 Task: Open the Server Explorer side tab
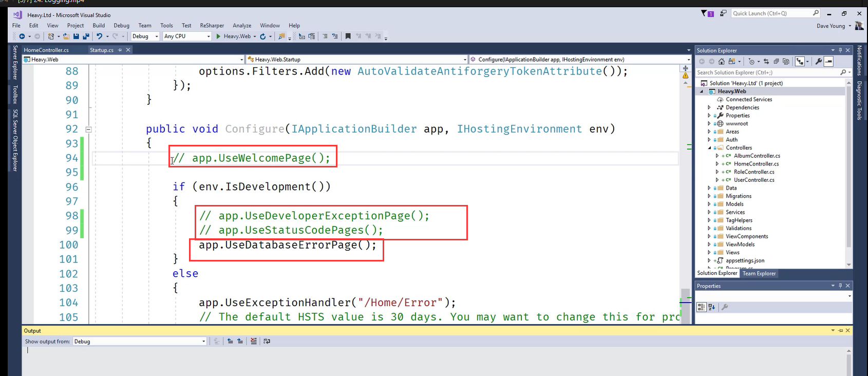pyautogui.click(x=15, y=63)
